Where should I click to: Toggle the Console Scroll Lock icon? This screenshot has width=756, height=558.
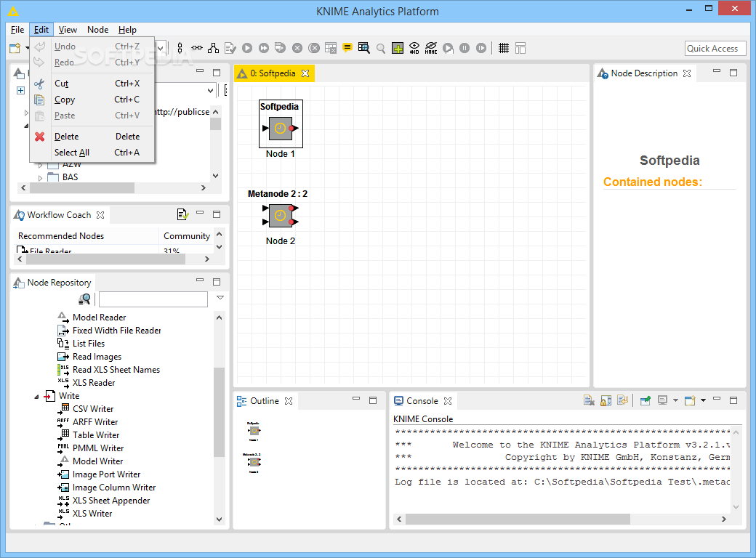pos(606,400)
